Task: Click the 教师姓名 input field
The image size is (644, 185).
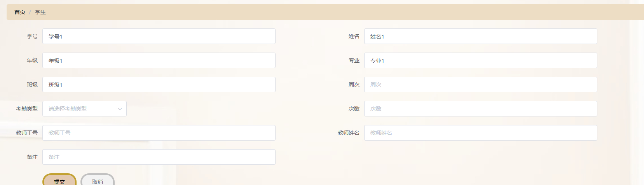Action: (480, 133)
